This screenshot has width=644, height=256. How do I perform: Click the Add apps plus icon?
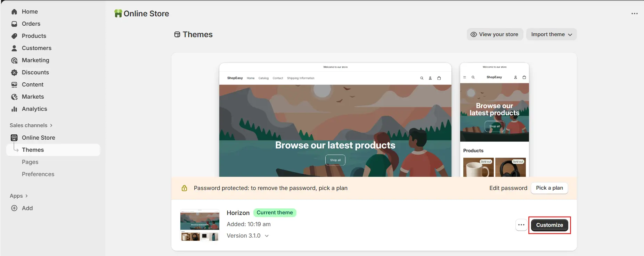(x=14, y=208)
